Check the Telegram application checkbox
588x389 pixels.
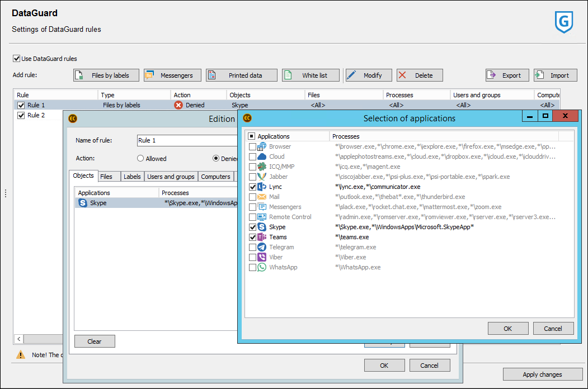click(x=252, y=248)
